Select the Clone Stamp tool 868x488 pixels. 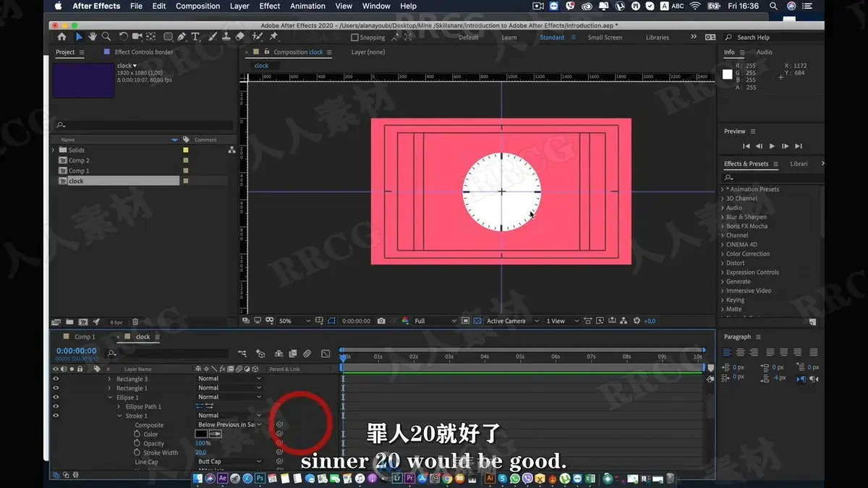point(226,37)
